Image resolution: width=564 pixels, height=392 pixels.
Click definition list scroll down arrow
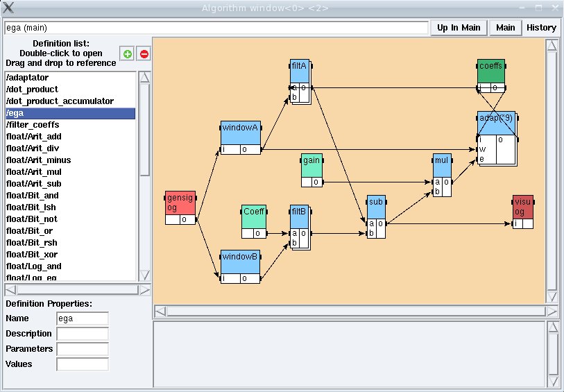click(144, 275)
